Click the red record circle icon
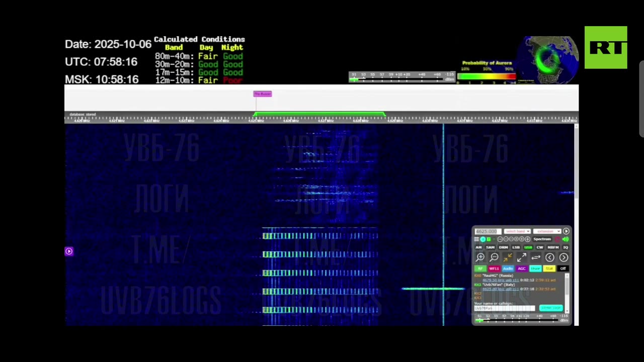 (x=557, y=239)
